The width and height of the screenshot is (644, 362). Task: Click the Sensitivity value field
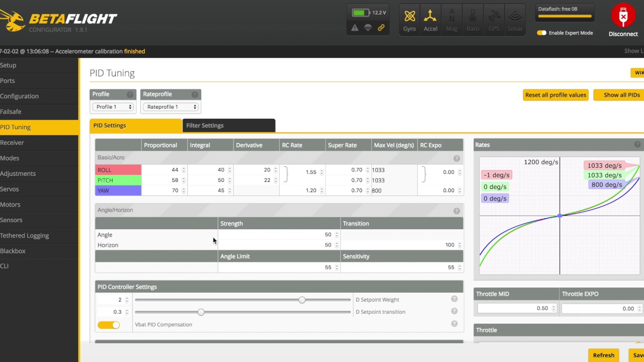tap(402, 267)
